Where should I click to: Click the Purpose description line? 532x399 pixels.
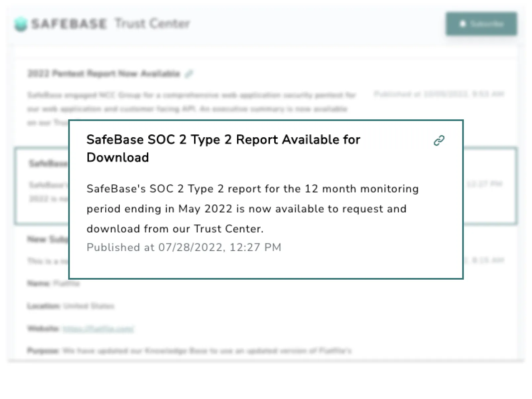click(x=189, y=351)
